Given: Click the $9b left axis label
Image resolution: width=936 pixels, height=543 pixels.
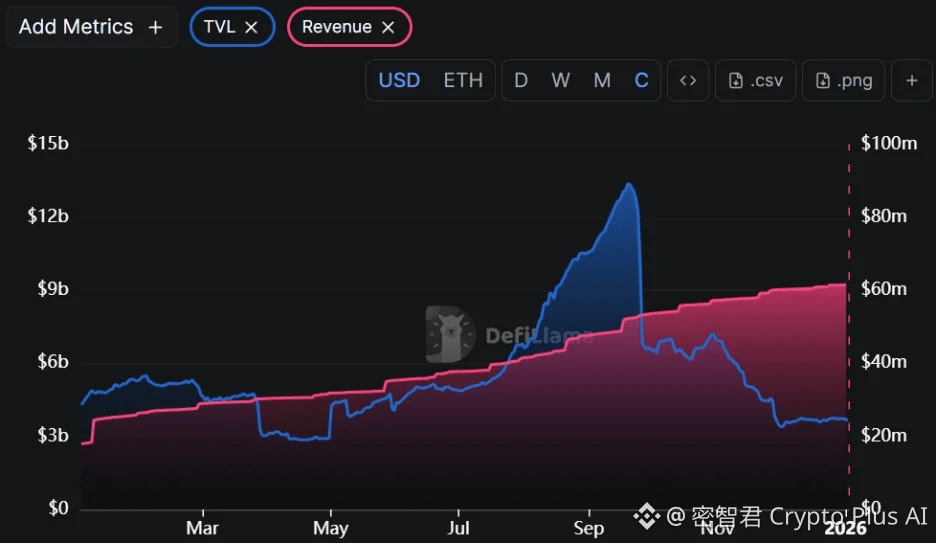Looking at the screenshot, I should click(x=53, y=289).
